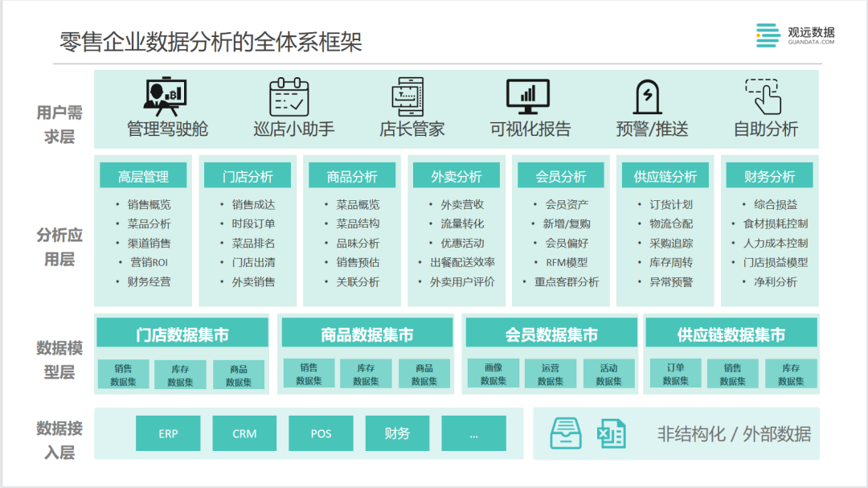Screen dimensions: 868x488
Task: Click the 用户需求层 row label
Action: [x=59, y=124]
